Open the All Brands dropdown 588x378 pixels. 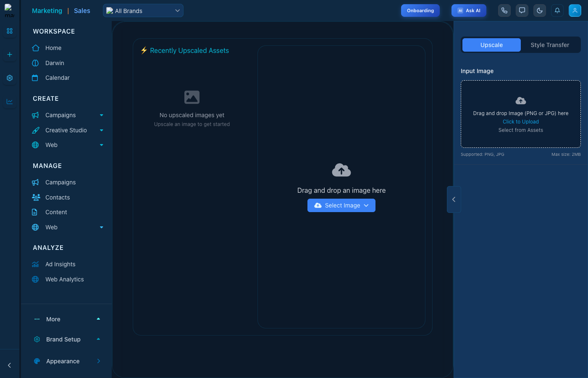pos(143,10)
